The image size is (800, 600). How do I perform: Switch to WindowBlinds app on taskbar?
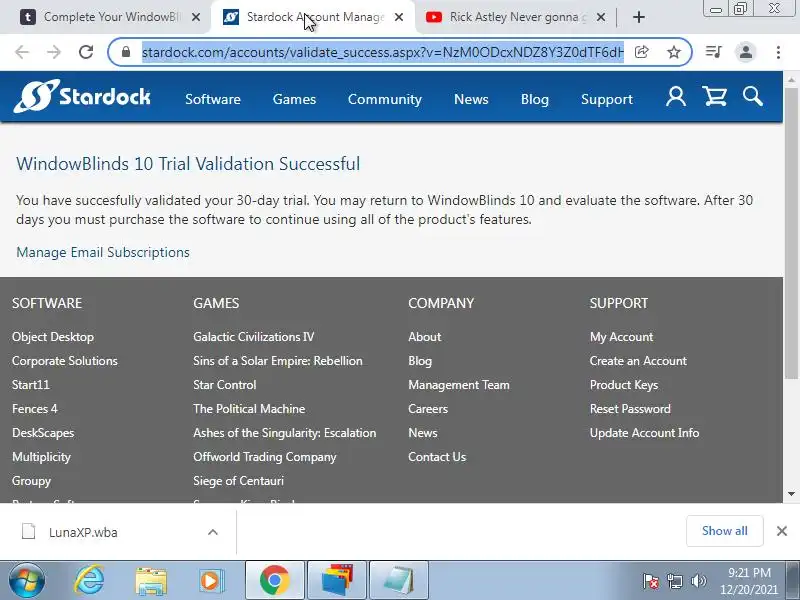tap(337, 581)
